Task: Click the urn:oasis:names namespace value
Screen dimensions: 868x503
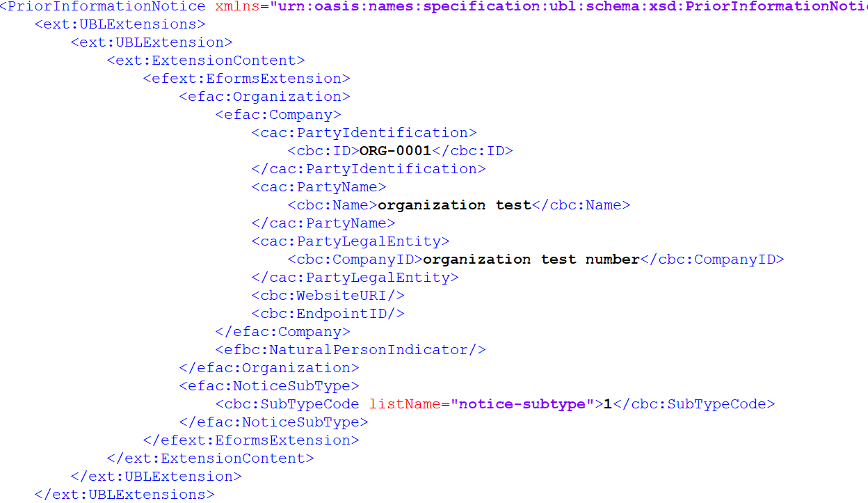Action: click(x=568, y=6)
